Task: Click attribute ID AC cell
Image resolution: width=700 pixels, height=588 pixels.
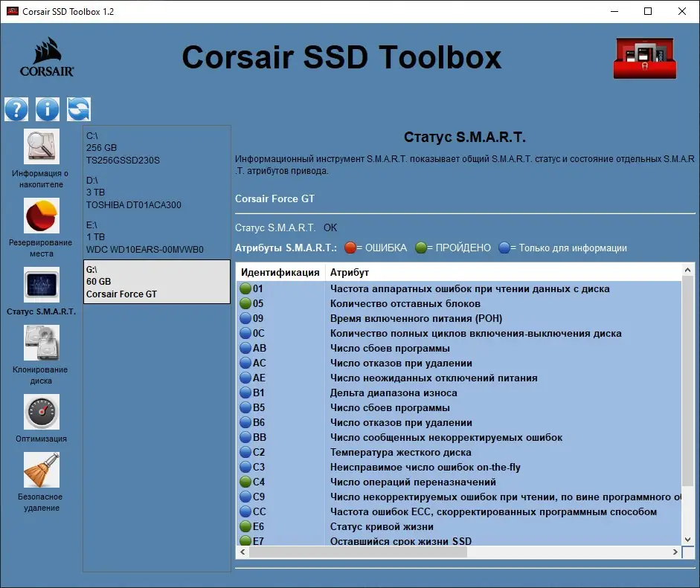Action: point(280,363)
